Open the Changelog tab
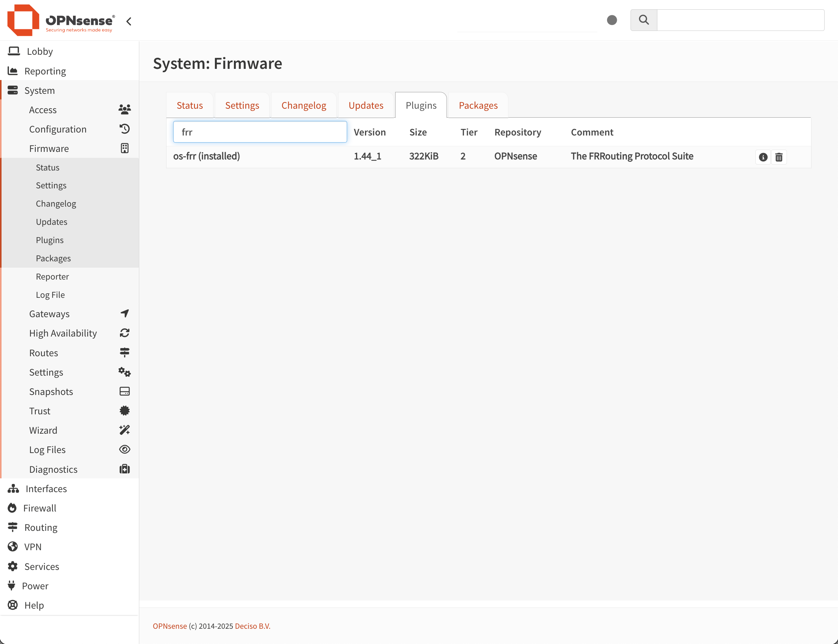The image size is (838, 644). click(x=304, y=105)
